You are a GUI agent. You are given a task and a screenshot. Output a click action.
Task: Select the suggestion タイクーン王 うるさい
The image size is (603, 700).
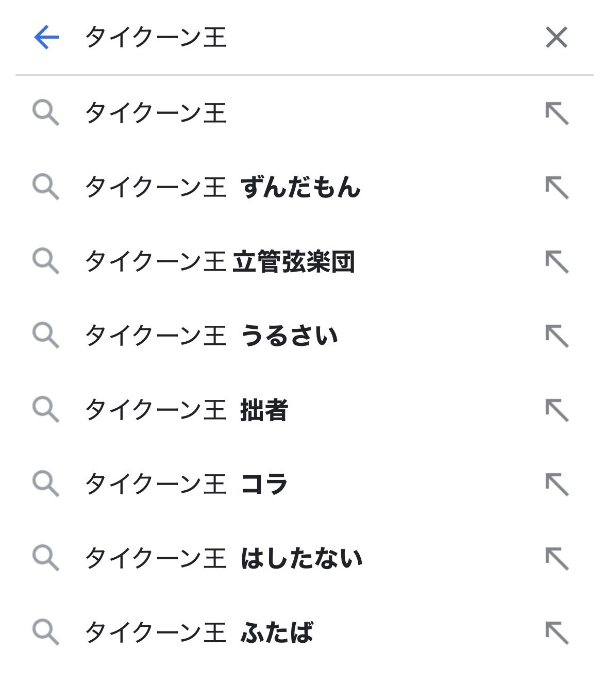pos(301,336)
